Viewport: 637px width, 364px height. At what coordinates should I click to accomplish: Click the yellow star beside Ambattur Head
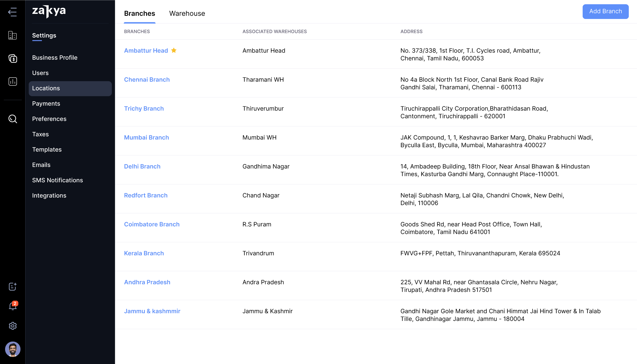pos(174,50)
